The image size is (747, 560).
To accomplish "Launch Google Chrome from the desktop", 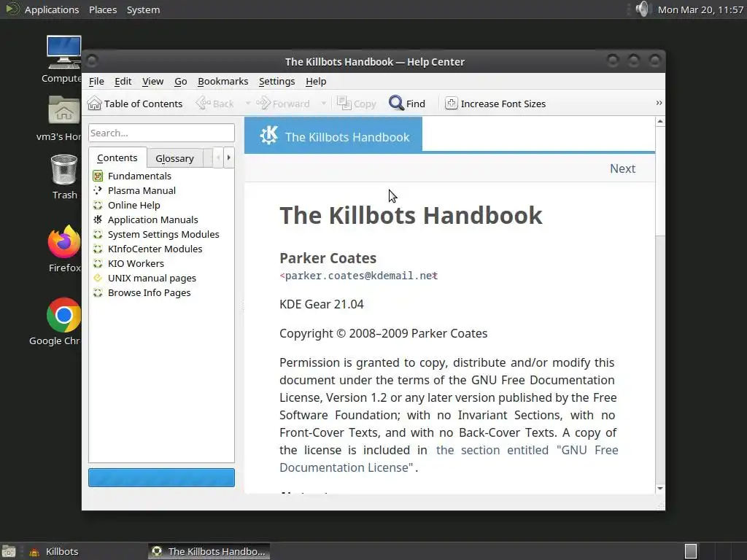I will tap(64, 315).
